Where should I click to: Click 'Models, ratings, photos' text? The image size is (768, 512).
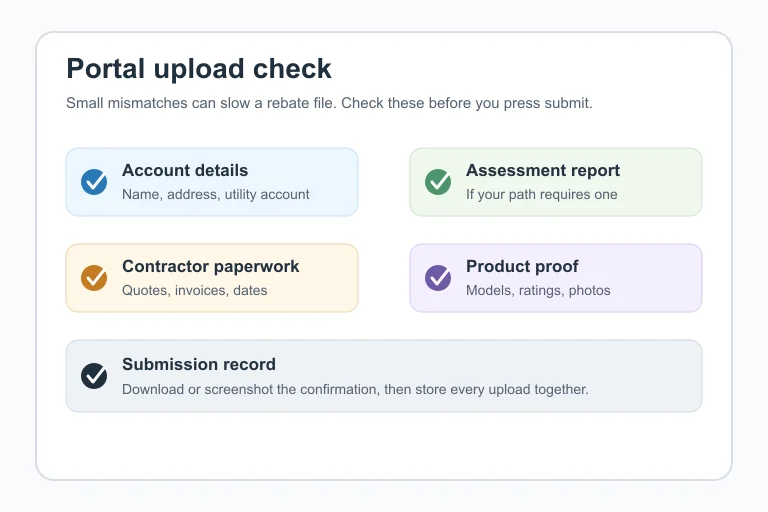tap(538, 291)
